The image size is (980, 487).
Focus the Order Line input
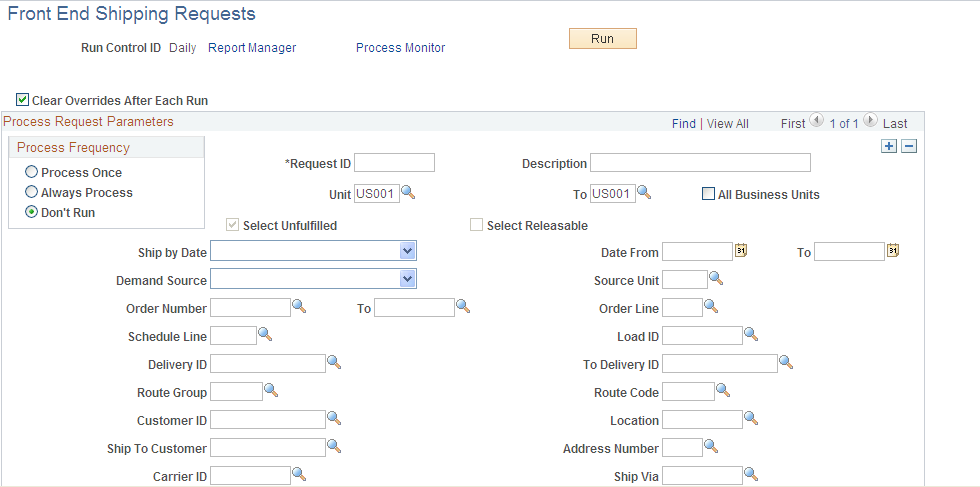[x=682, y=308]
